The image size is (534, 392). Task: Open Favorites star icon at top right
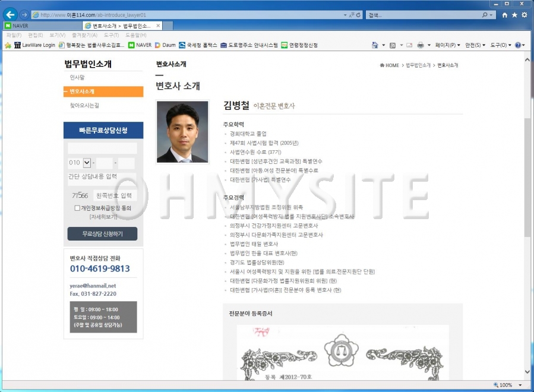click(x=514, y=15)
